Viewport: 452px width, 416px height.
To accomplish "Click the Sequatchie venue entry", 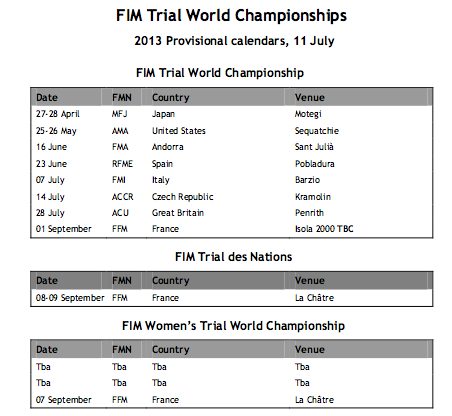I will tap(317, 131).
